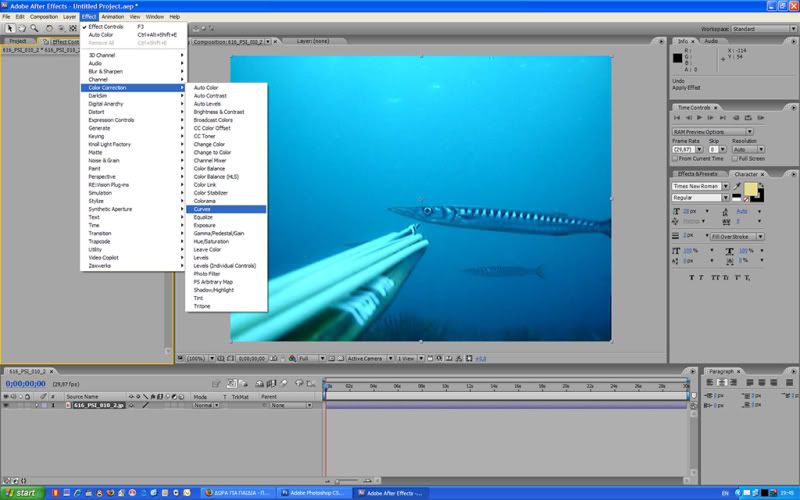Image resolution: width=800 pixels, height=500 pixels.
Task: Start the RAM preview button
Action: [x=761, y=118]
